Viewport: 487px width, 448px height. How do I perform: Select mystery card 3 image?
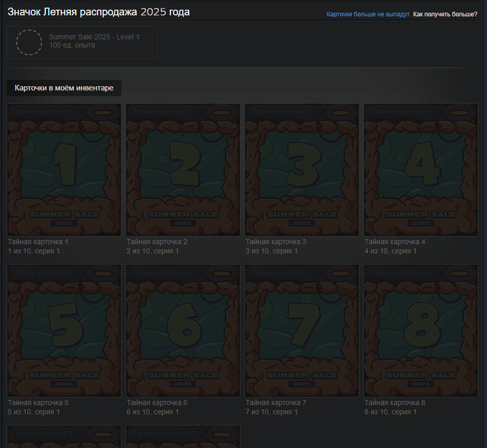coord(302,170)
